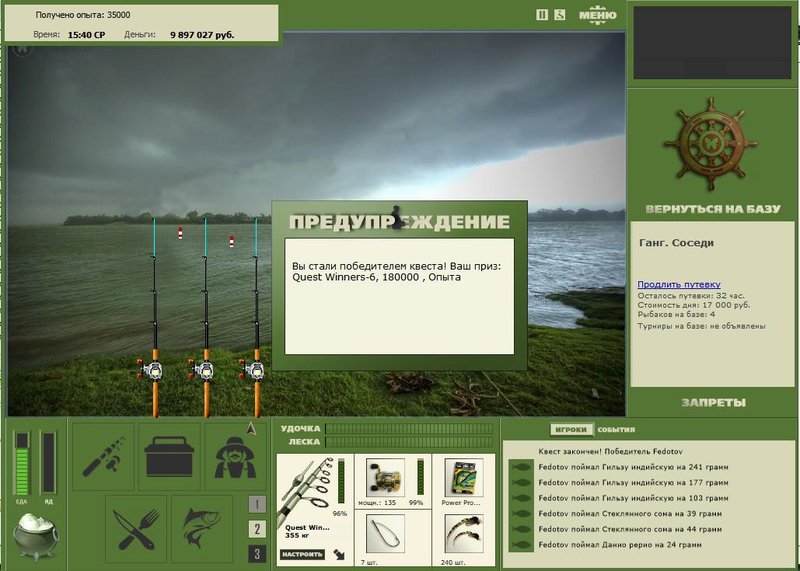The image size is (800, 571).
Task: Click the УДОЧКА tension bar
Action: 409,429
